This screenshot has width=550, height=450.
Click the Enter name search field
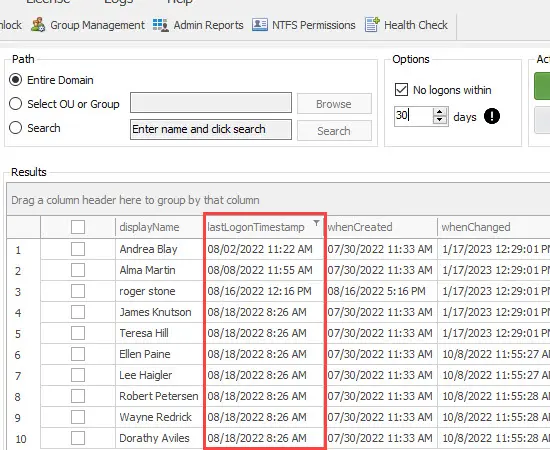coord(211,129)
